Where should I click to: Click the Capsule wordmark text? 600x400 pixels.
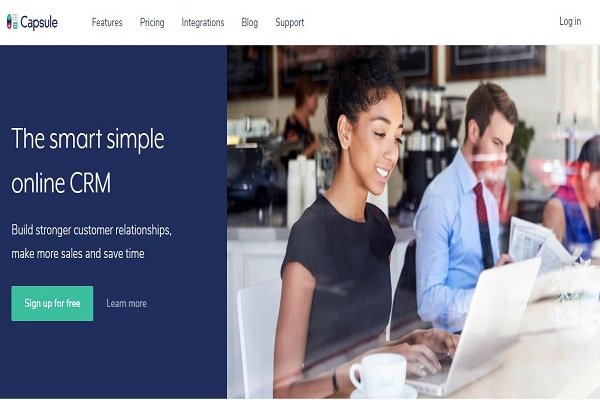(x=39, y=22)
